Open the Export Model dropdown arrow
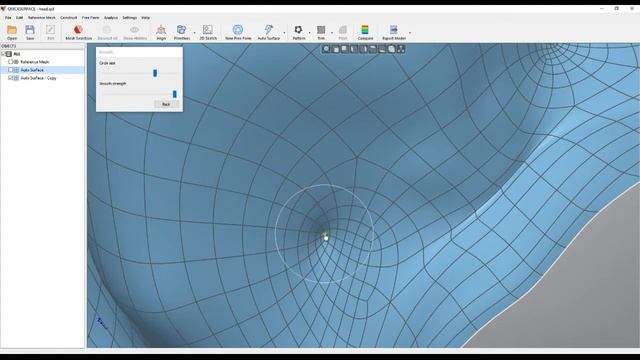 point(410,33)
